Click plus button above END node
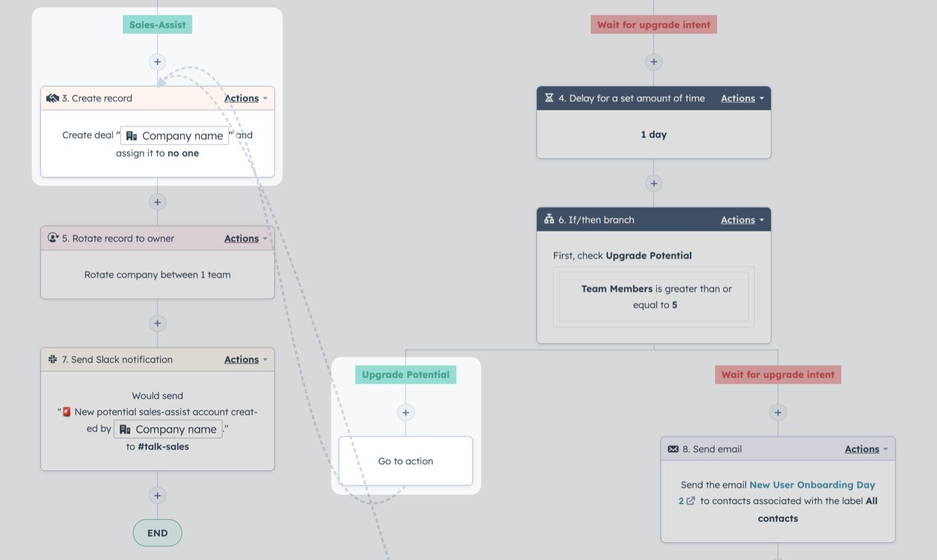This screenshot has width=937, height=560. 157,496
